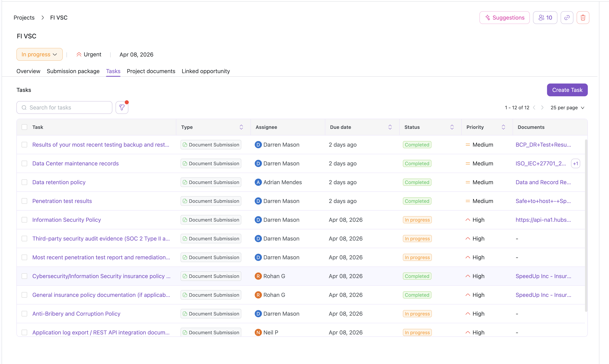
Task: Click the Search for tasks field
Action: tap(64, 107)
